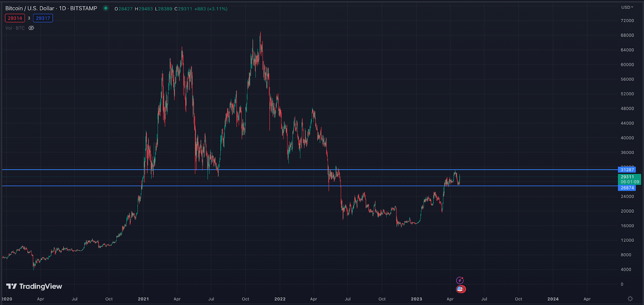Image resolution: width=644 pixels, height=305 pixels.
Task: Expand the USD currency dropdown
Action: (x=627, y=7)
